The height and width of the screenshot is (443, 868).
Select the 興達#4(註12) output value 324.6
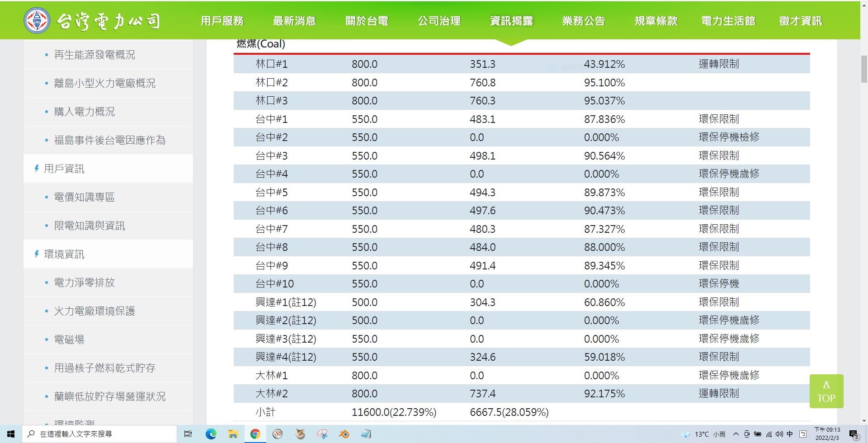pos(482,357)
